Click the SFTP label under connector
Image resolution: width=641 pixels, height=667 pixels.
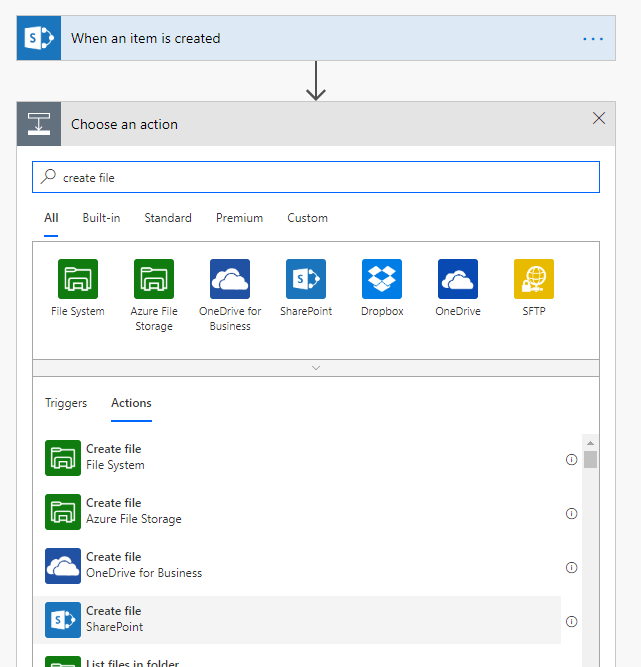click(x=534, y=311)
